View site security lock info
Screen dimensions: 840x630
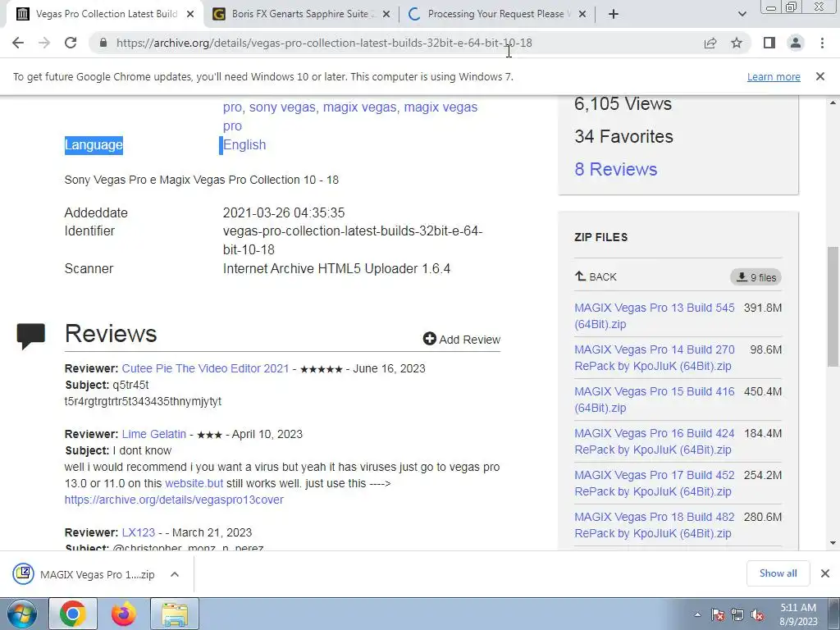click(103, 43)
